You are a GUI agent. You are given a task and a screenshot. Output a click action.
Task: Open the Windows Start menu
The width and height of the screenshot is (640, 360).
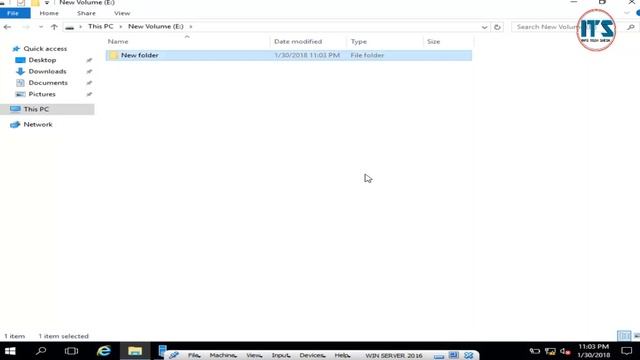pos(10,351)
